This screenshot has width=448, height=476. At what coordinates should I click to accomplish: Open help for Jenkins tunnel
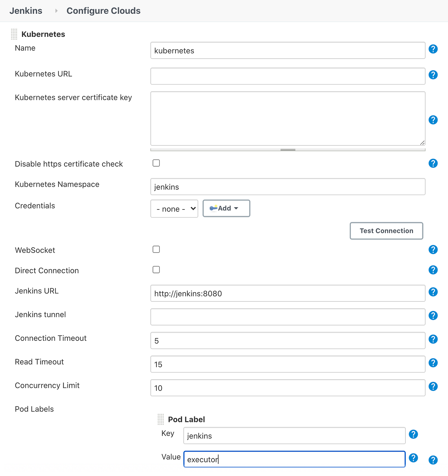pos(433,316)
